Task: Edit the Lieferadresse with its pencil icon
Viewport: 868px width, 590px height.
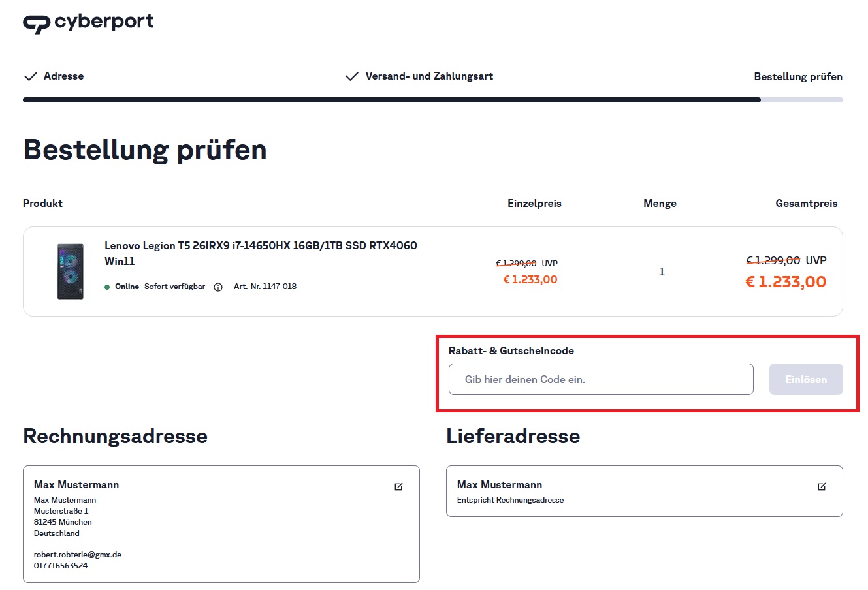Action: (822, 487)
